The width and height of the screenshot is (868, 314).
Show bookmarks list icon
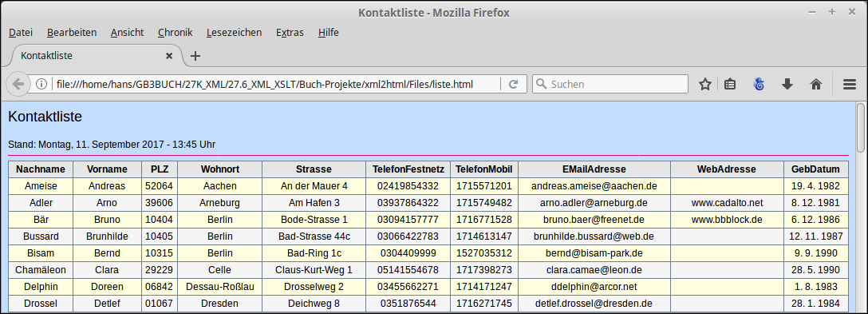pos(730,85)
